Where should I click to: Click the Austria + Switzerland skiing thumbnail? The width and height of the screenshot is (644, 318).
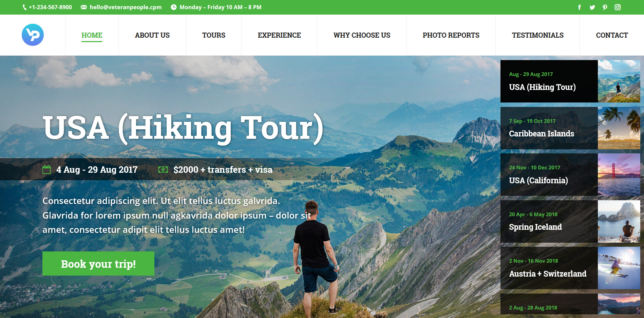619,268
